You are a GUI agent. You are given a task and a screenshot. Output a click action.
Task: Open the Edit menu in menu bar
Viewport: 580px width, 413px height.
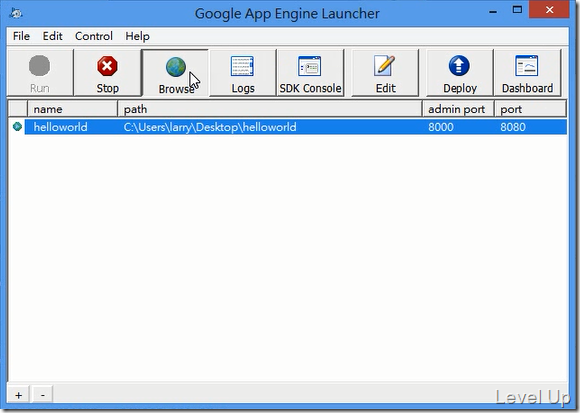coord(53,36)
